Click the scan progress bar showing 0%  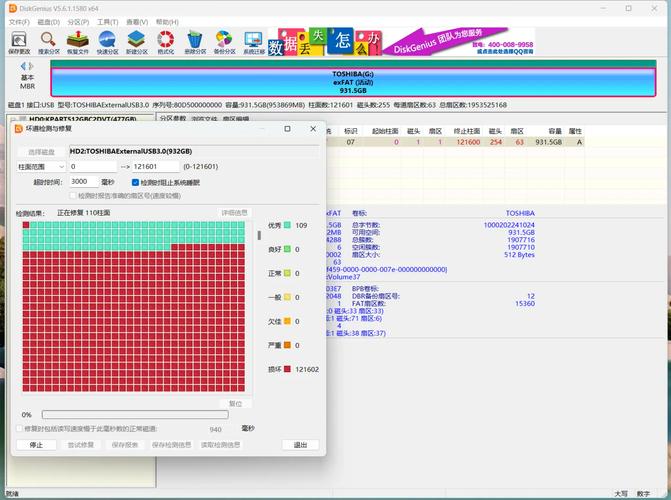tap(135, 414)
